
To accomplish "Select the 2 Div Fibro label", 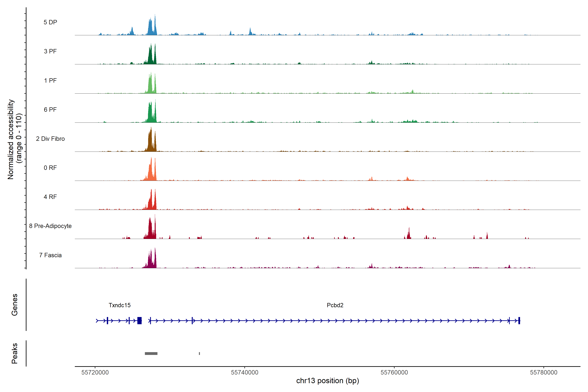I will [50, 139].
